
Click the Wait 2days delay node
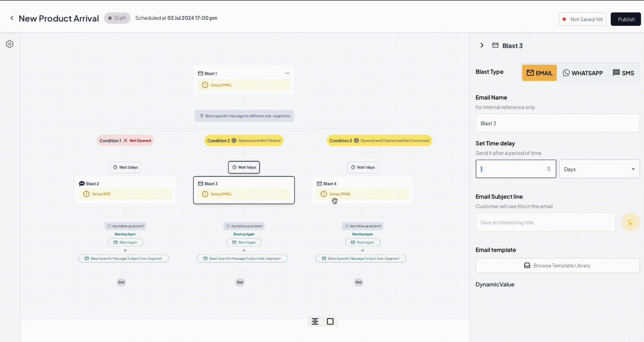[x=125, y=167]
